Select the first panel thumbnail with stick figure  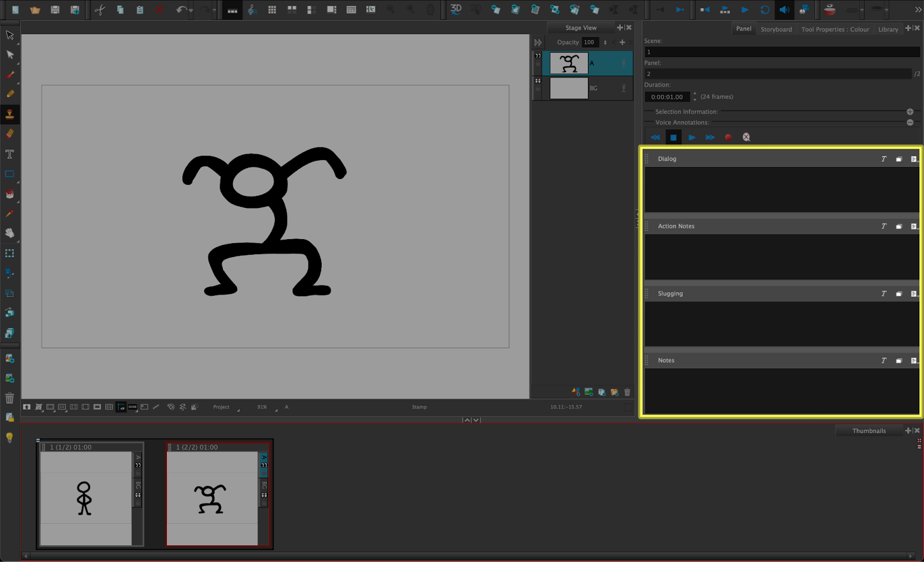[85, 498]
